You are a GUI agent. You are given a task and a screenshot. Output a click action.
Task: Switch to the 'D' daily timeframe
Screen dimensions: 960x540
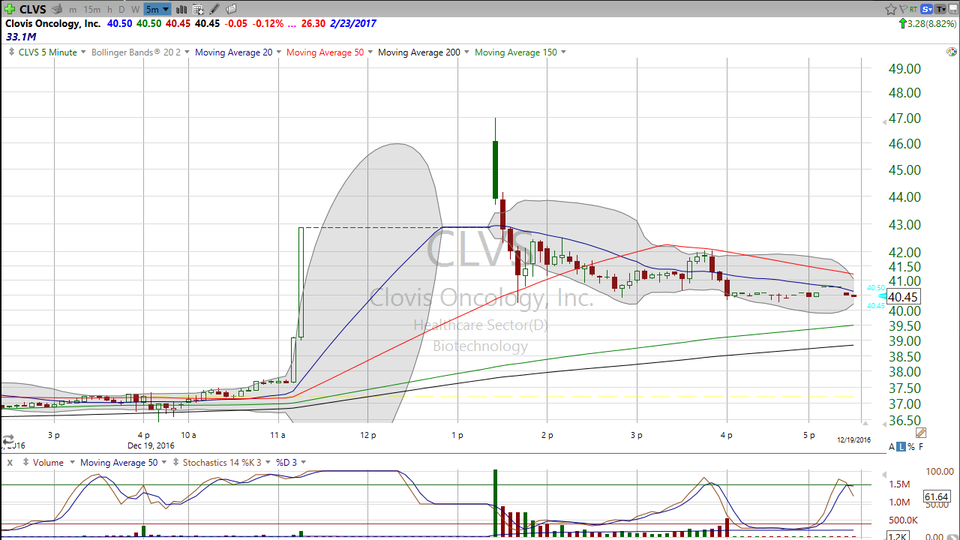(x=121, y=10)
